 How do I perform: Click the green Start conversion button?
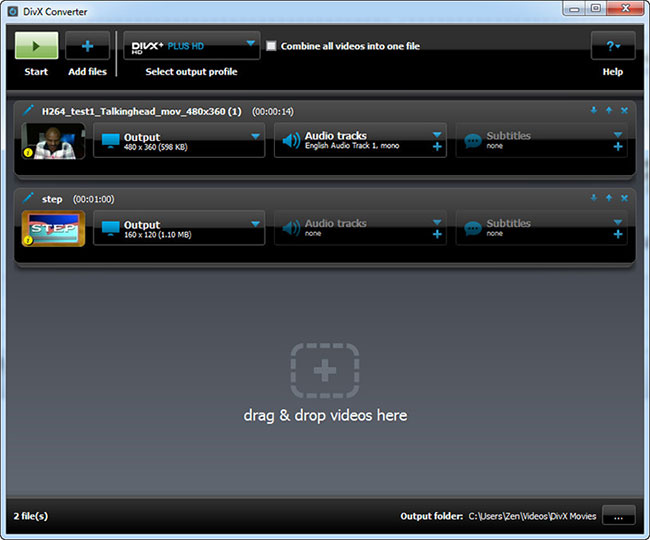coord(36,46)
